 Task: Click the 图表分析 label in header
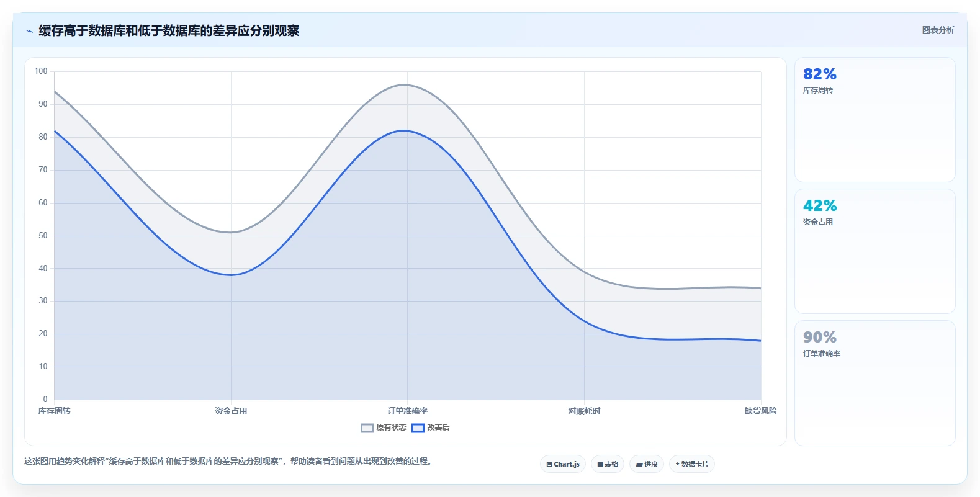click(x=938, y=30)
